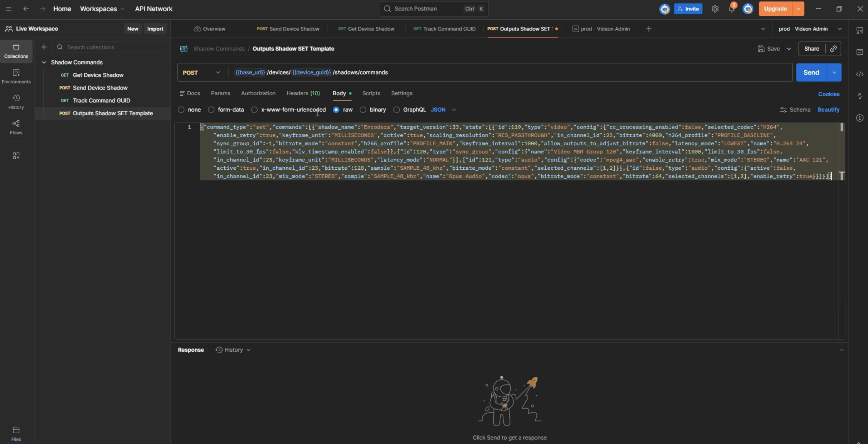Go back using the left arrow

[x=26, y=9]
